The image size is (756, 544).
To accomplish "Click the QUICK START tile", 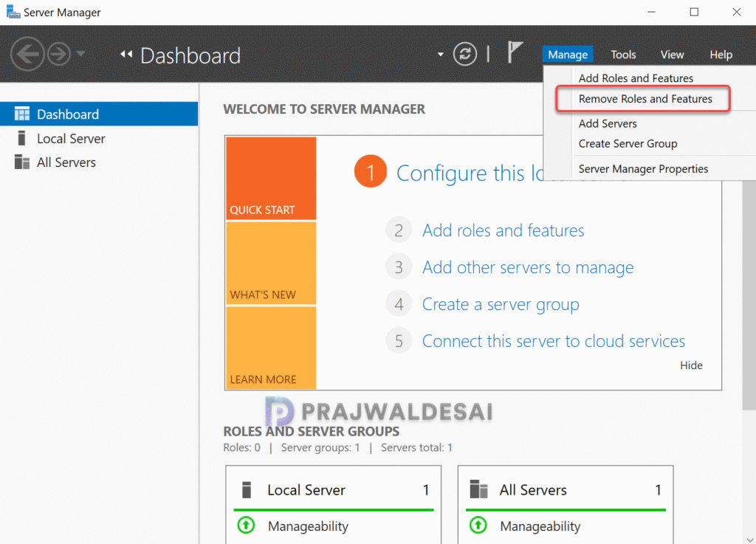I will click(x=271, y=179).
